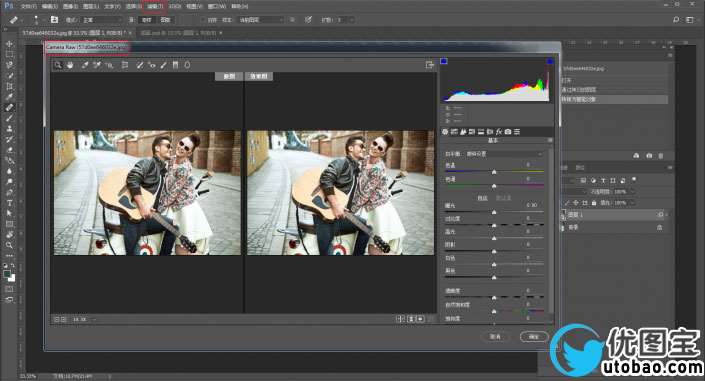Open the fx Effects panel tab icon
The image size is (705, 381).
(499, 131)
